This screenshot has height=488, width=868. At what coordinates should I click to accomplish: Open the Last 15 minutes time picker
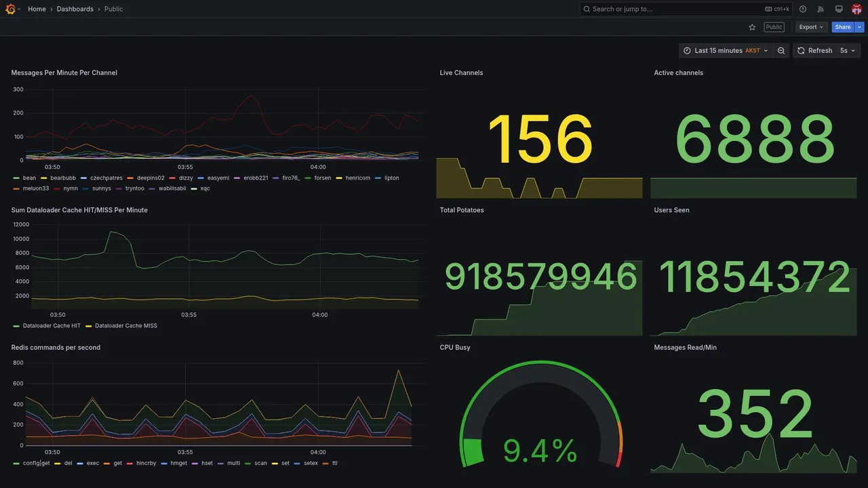(726, 51)
